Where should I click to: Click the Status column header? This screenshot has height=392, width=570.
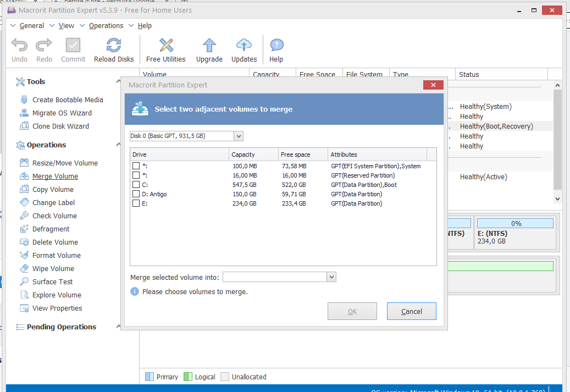click(x=501, y=74)
